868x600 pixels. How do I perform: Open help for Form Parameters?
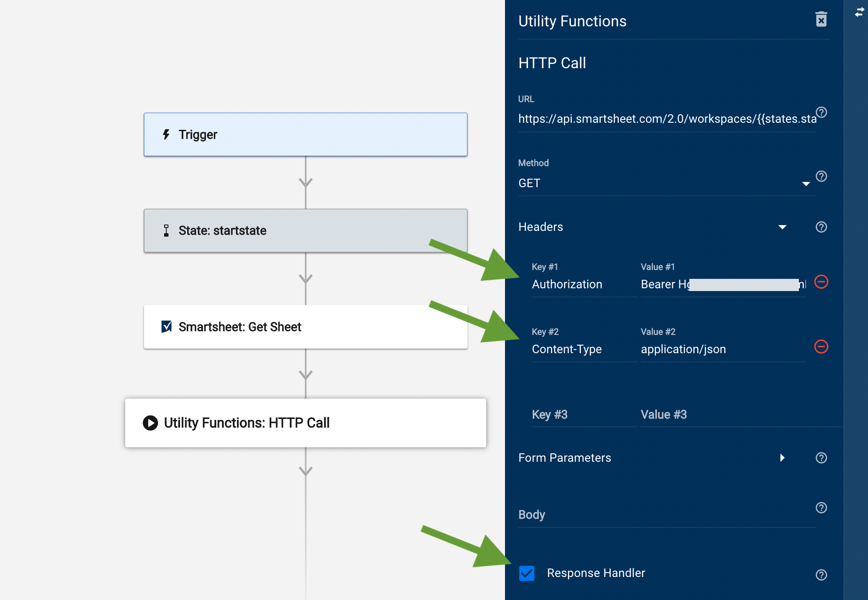tap(821, 458)
